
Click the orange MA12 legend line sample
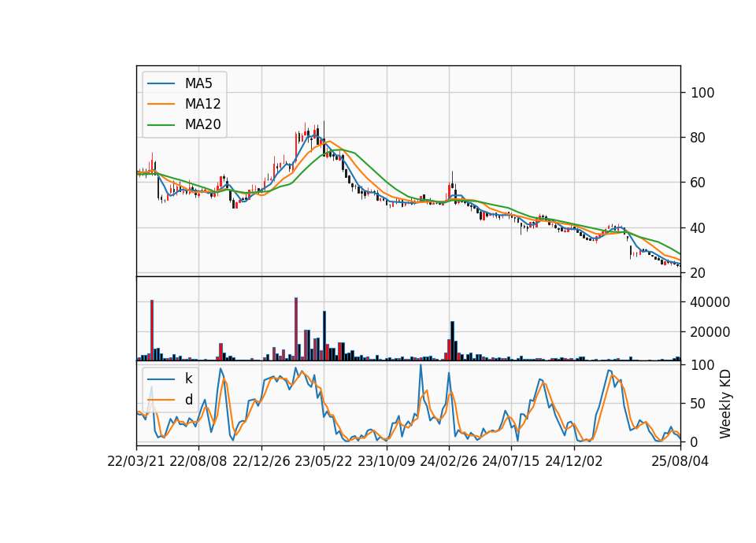click(x=161, y=104)
